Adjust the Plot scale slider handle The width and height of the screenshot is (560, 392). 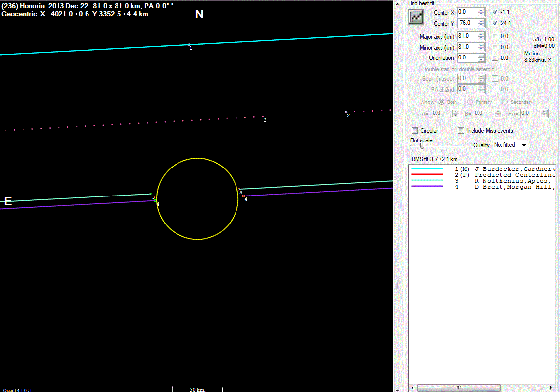pos(422,146)
